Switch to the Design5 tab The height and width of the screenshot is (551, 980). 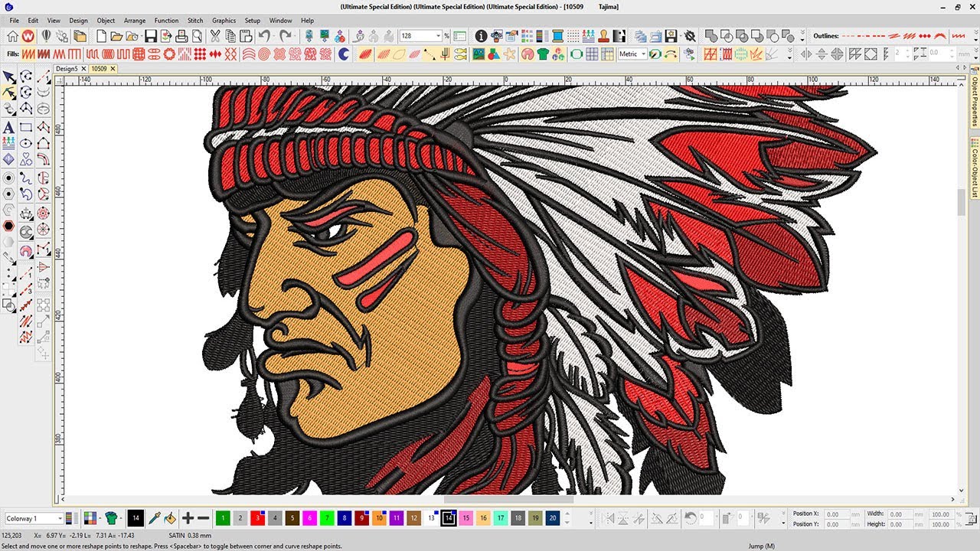(x=66, y=68)
